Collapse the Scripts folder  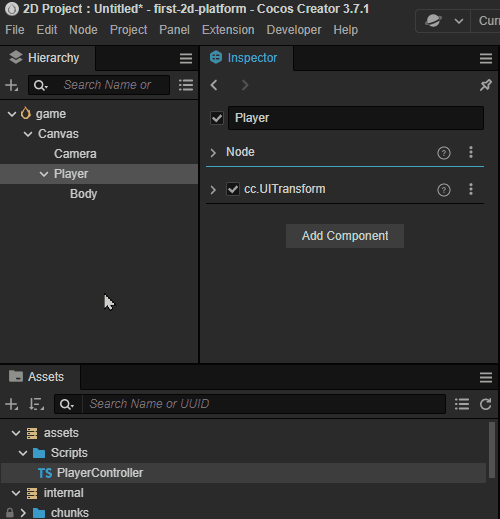coord(23,453)
